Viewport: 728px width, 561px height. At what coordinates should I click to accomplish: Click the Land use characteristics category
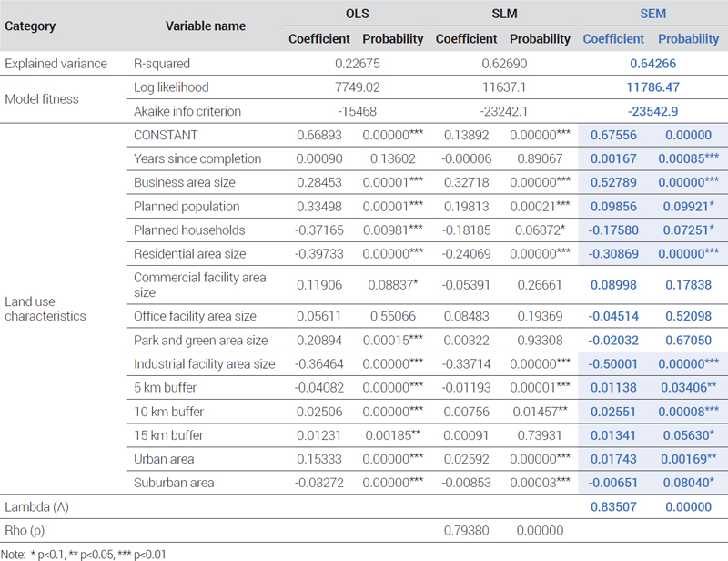pos(45,309)
